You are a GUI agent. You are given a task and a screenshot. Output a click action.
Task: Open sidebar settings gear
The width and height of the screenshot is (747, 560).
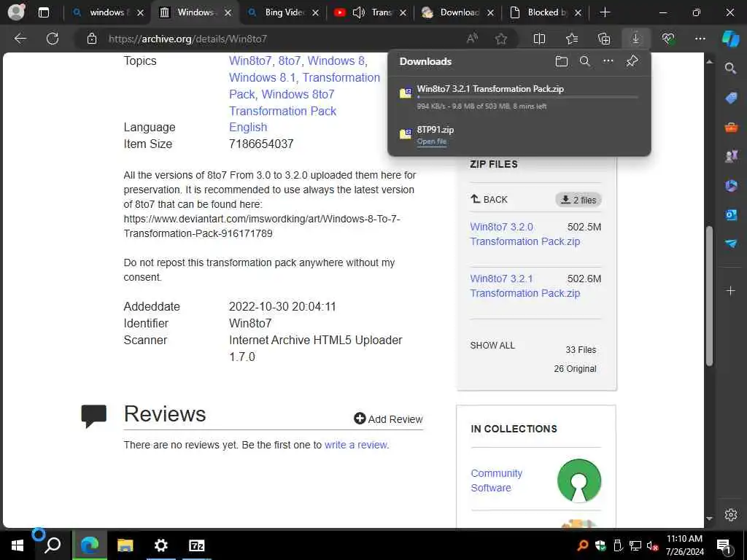731,514
